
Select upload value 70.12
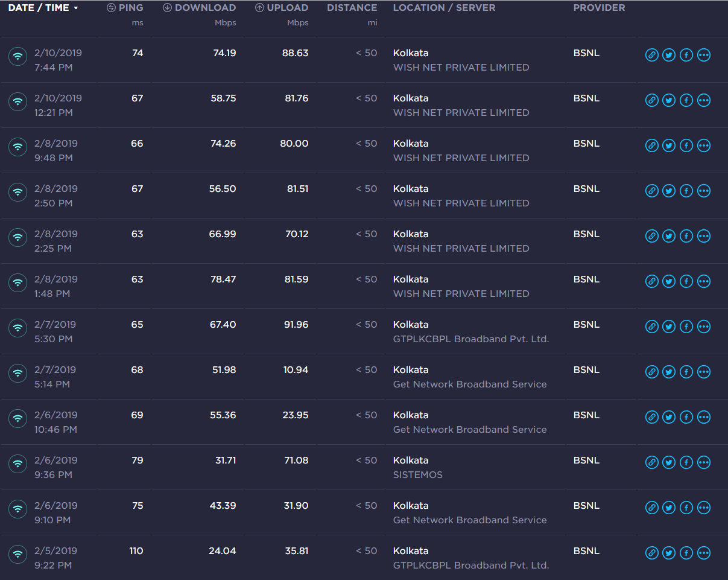point(297,234)
